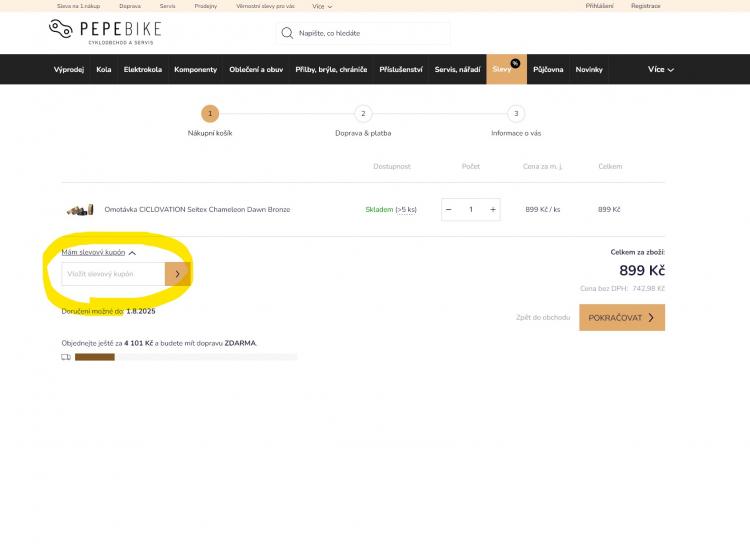Click the search magnifier icon
Viewport: 750px width, 548px height.
[288, 33]
